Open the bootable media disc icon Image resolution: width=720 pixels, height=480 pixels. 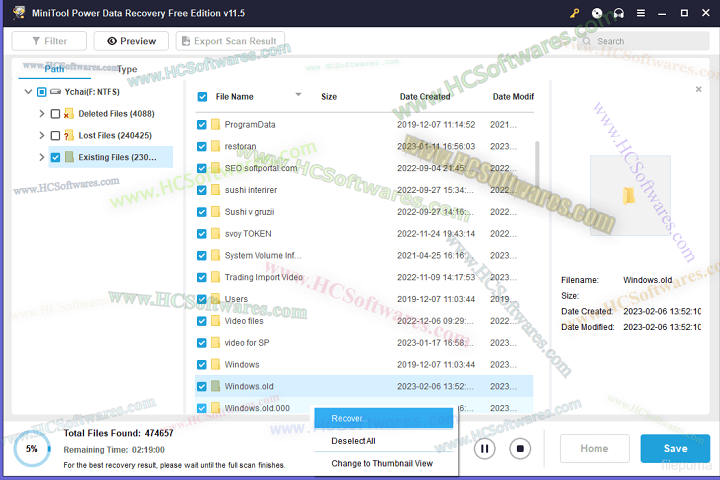point(597,13)
